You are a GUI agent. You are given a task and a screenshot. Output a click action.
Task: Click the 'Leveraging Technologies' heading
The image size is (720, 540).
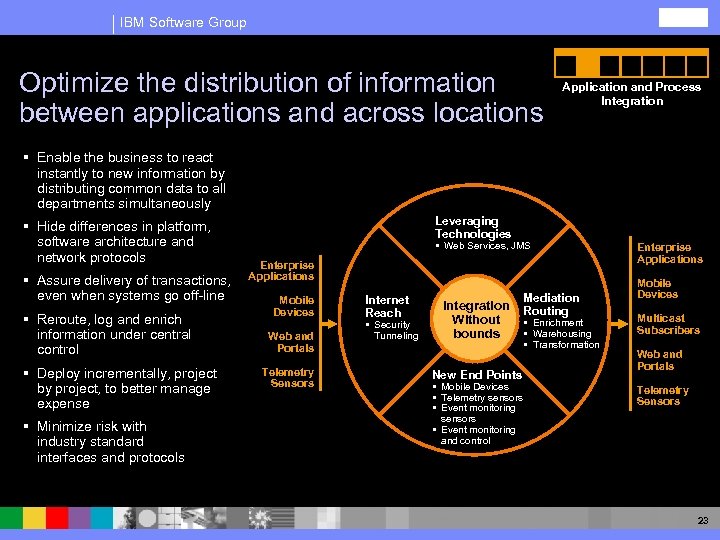pyautogui.click(x=472, y=227)
